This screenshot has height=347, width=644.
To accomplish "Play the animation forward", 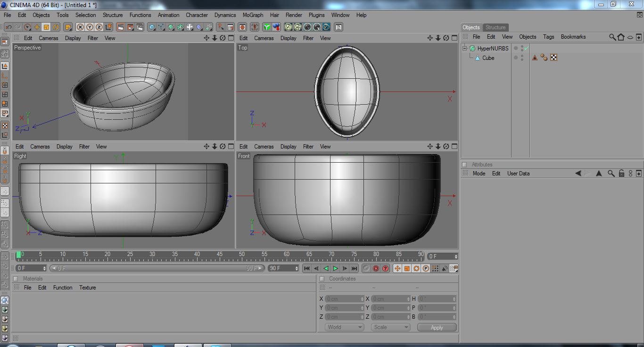I will (335, 268).
